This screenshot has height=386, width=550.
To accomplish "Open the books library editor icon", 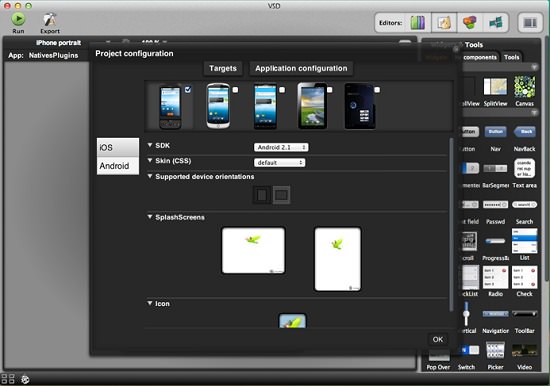I will point(418,23).
